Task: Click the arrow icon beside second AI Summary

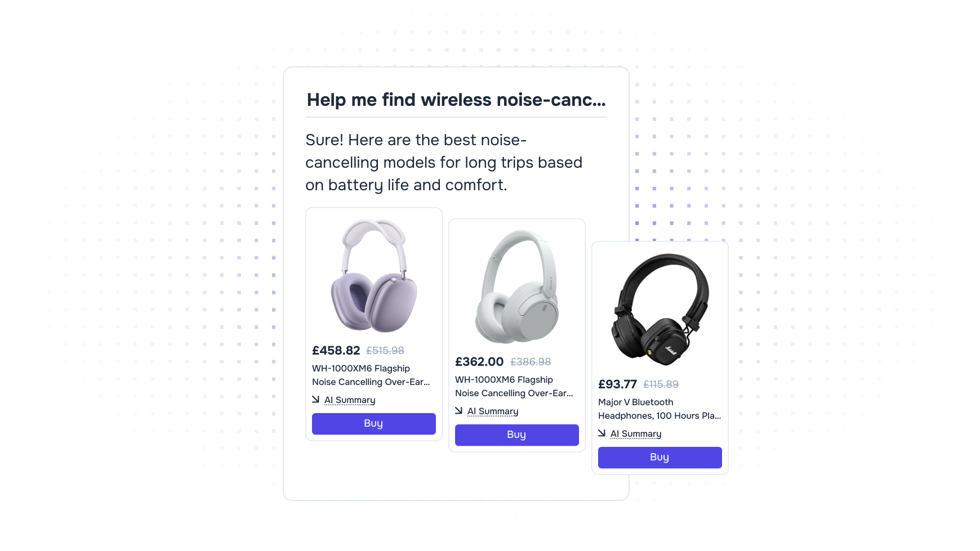Action: point(458,410)
